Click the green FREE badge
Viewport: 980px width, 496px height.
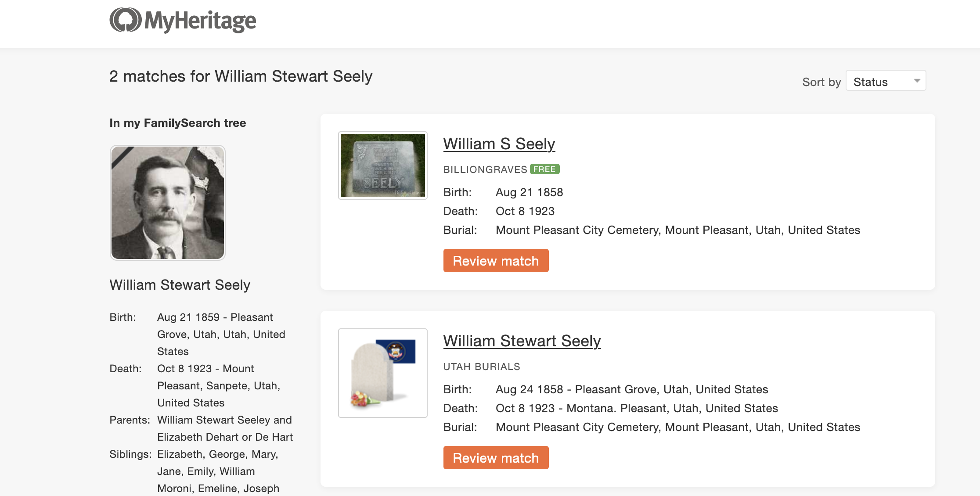click(544, 169)
